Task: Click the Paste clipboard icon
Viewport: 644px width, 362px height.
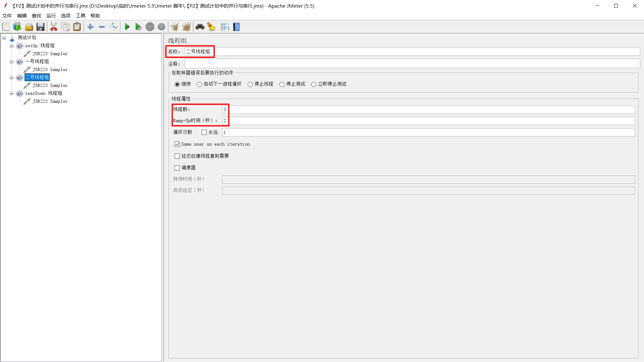Action: pyautogui.click(x=77, y=27)
